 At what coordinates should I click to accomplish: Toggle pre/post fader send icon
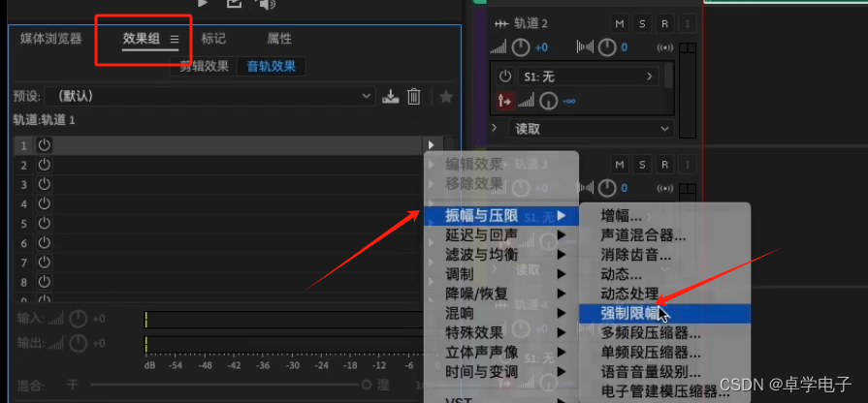[505, 101]
